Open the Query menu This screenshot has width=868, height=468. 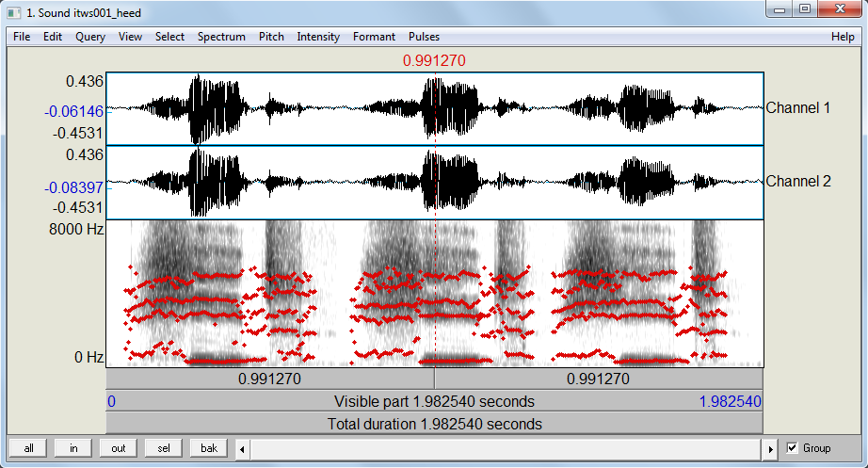[x=90, y=37]
